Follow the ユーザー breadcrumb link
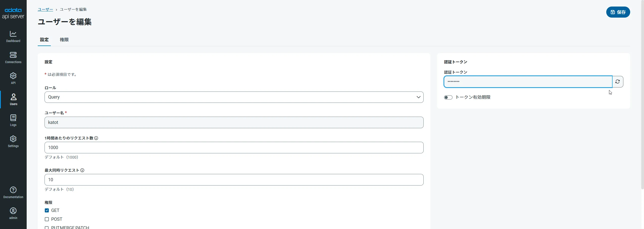 point(45,10)
